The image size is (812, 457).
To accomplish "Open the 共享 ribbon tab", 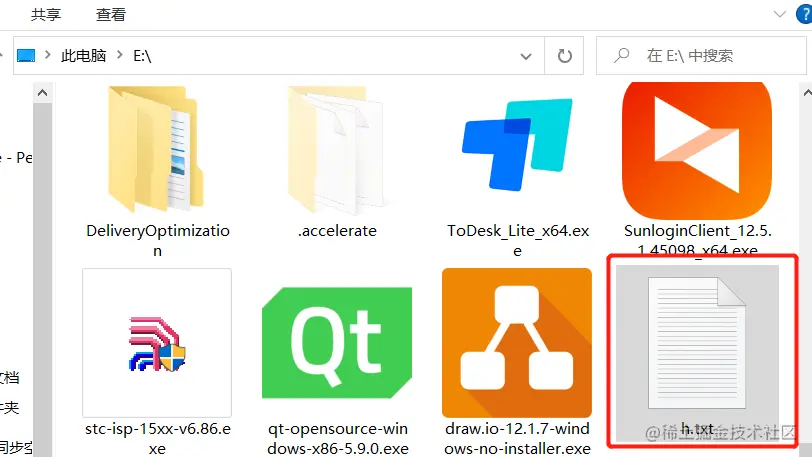I will (x=46, y=15).
